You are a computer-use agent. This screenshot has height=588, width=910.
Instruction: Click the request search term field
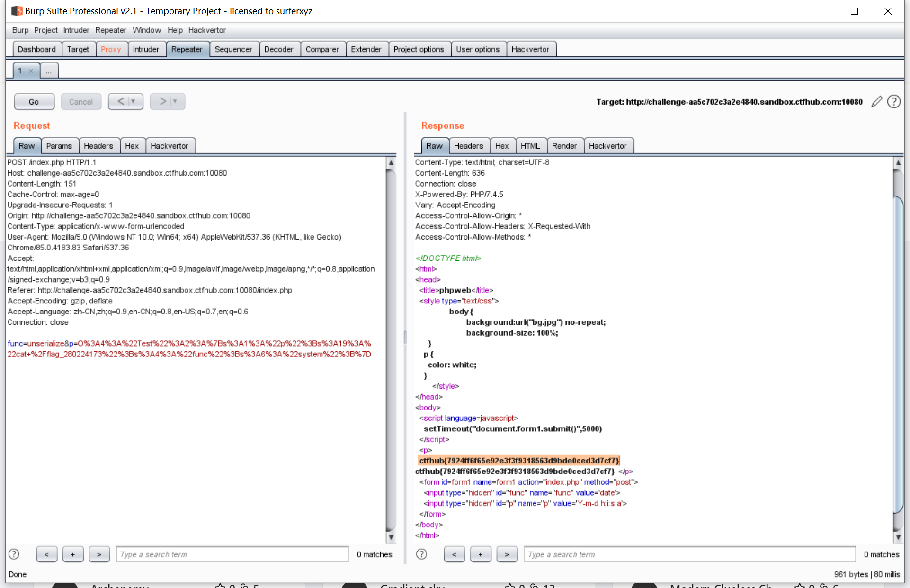[232, 554]
